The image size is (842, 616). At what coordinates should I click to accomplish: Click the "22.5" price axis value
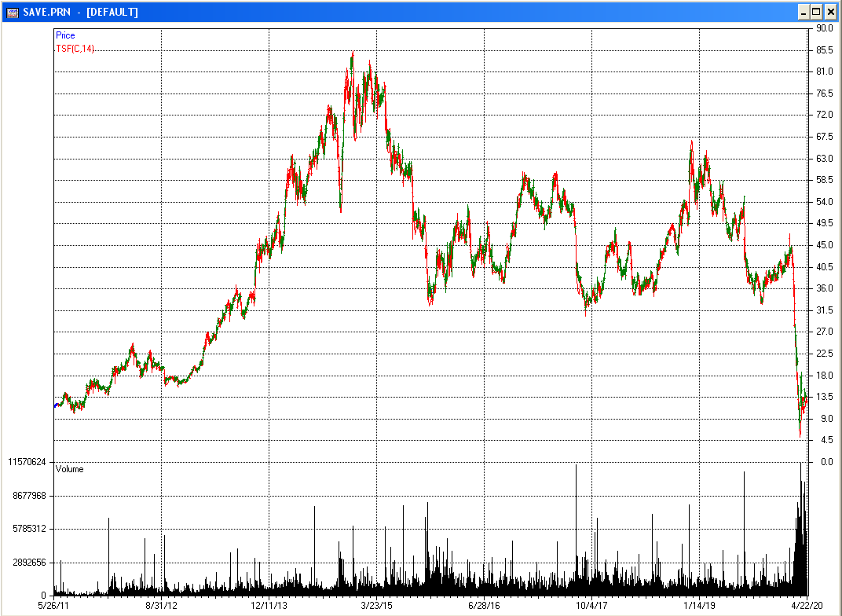[x=824, y=354]
